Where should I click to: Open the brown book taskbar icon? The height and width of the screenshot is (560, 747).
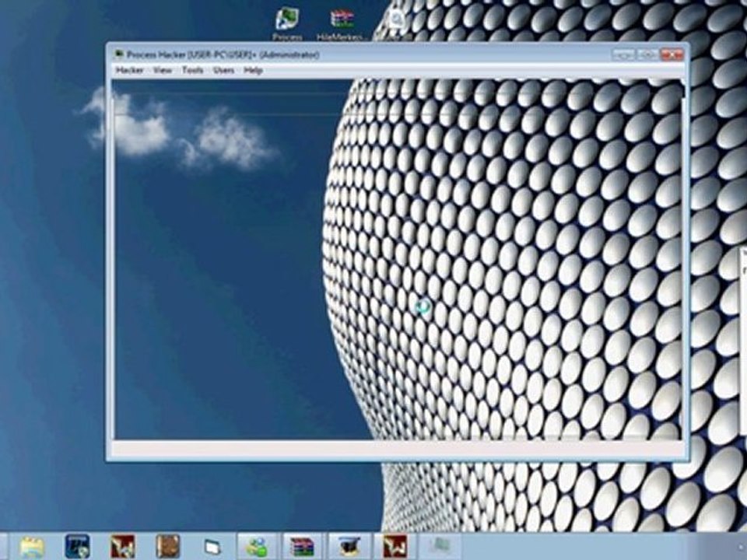[x=168, y=547]
